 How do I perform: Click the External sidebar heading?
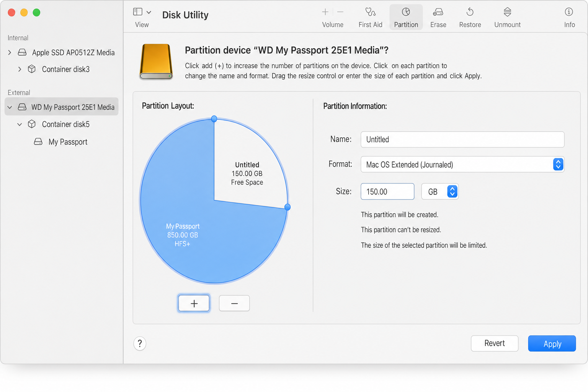tap(19, 93)
